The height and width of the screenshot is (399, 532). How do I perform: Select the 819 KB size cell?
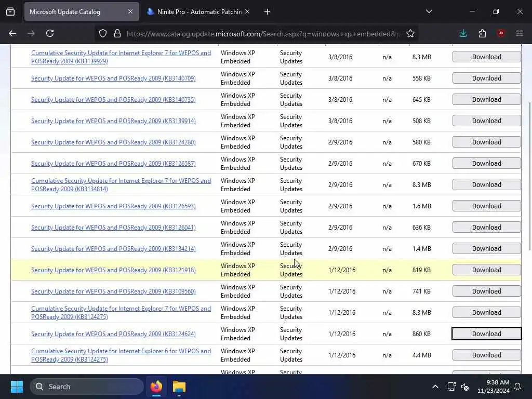(x=421, y=270)
